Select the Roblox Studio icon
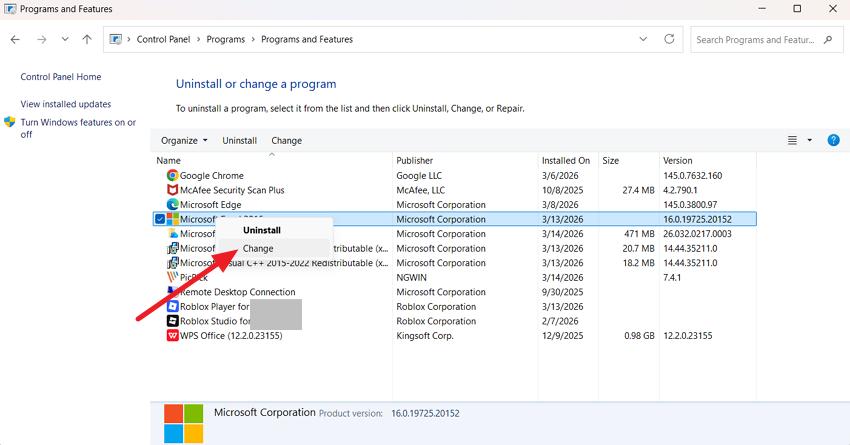Screen dimensions: 850x445 (x=172, y=321)
